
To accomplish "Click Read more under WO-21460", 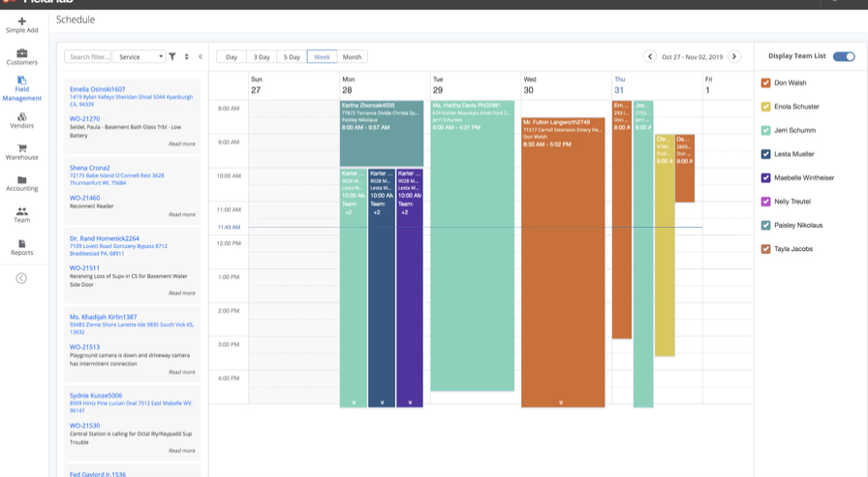I will (181, 214).
